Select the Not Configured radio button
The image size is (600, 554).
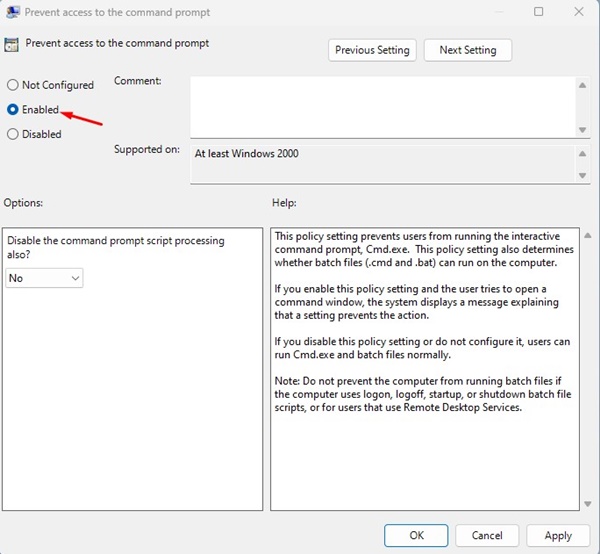(x=13, y=85)
